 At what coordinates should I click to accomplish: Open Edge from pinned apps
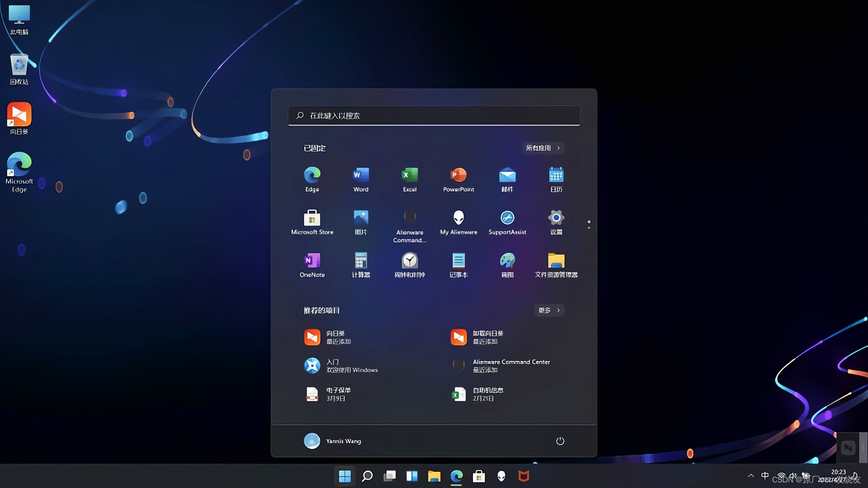(x=312, y=179)
